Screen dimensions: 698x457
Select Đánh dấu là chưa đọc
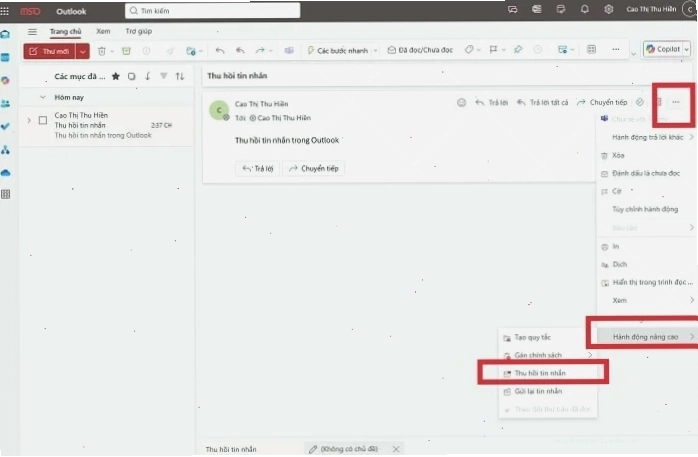pos(646,173)
